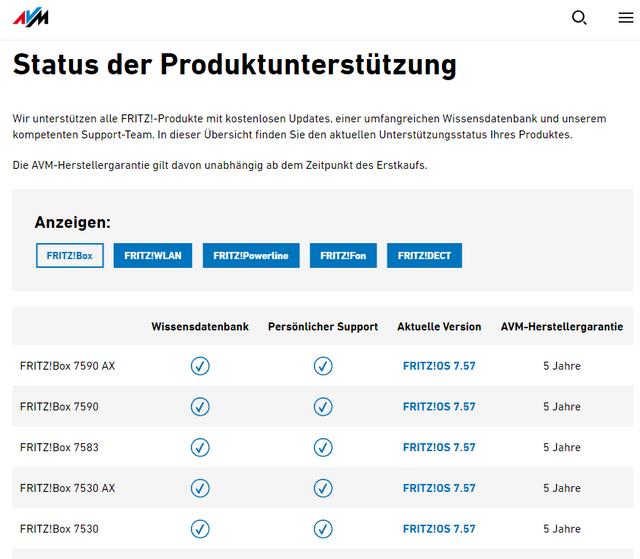This screenshot has width=640, height=559.
Task: Open FRITZ!OS 7.57 link for 7530 AX
Action: 439,488
